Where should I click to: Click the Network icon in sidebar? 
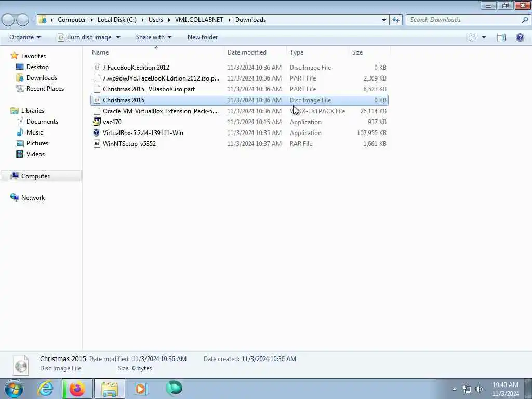14,197
